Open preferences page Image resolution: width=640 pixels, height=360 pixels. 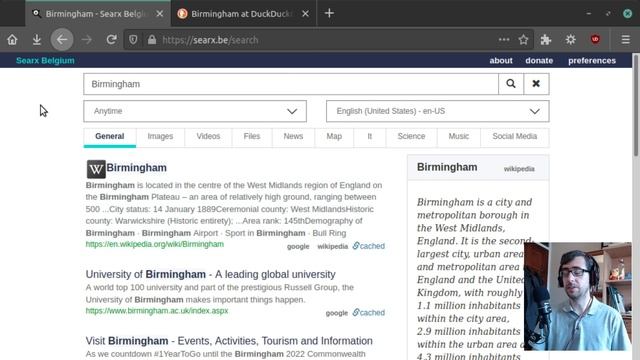[x=592, y=60]
